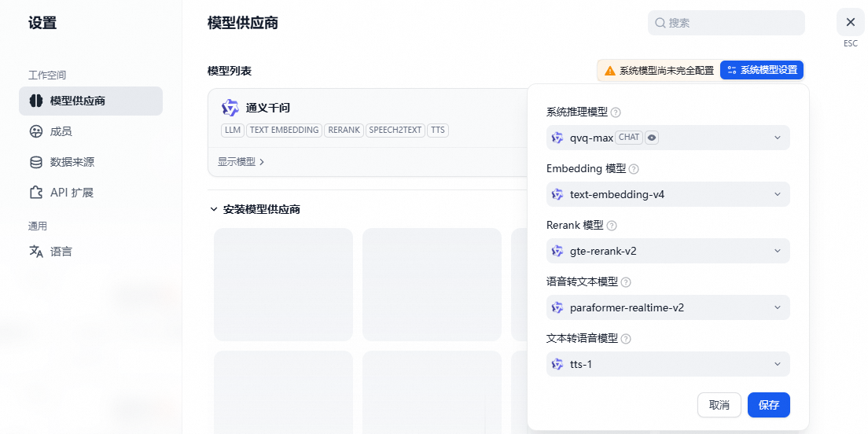Image resolution: width=868 pixels, height=434 pixels.
Task: Click the magnifier icon in the search box
Action: tap(660, 23)
